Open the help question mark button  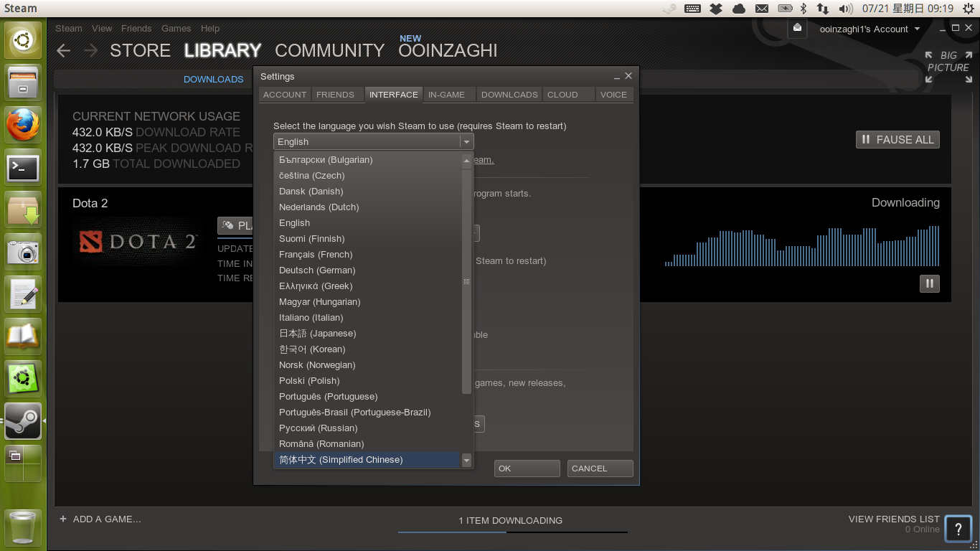(958, 529)
